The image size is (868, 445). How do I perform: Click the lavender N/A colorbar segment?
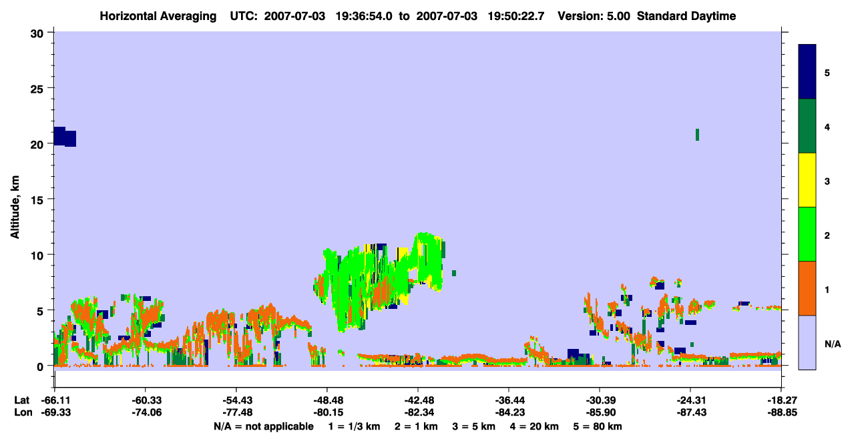click(x=807, y=342)
